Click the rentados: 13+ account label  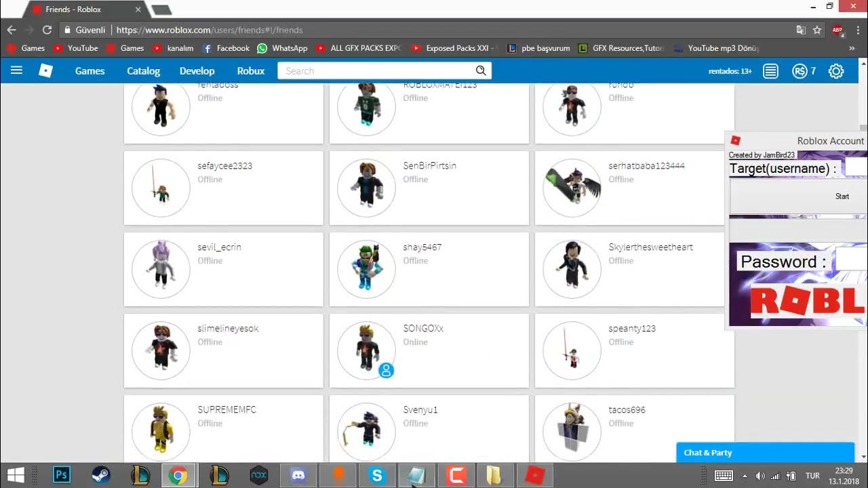coord(730,71)
